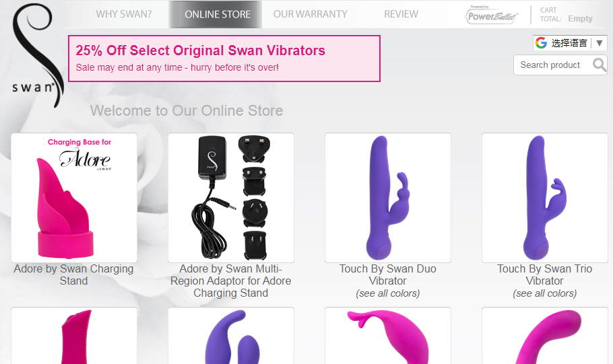This screenshot has width=613, height=364.
Task: Open the Multi-Region Adaptor product image
Action: click(231, 198)
